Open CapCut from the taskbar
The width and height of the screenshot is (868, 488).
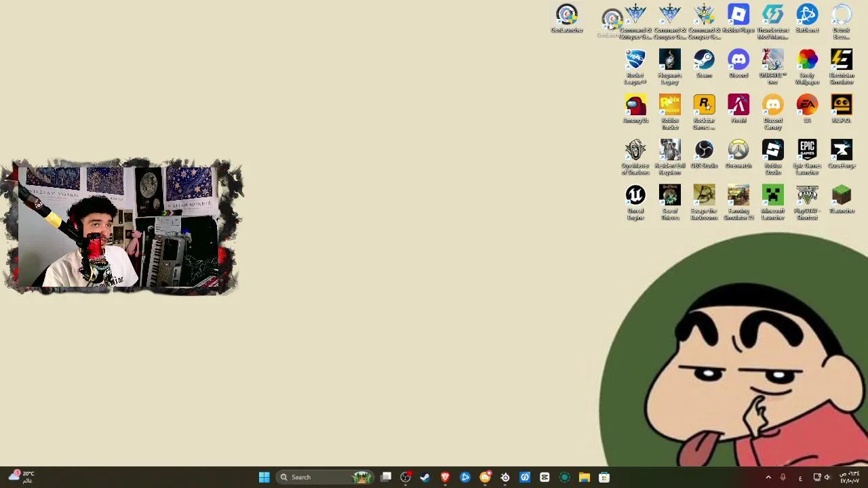545,477
